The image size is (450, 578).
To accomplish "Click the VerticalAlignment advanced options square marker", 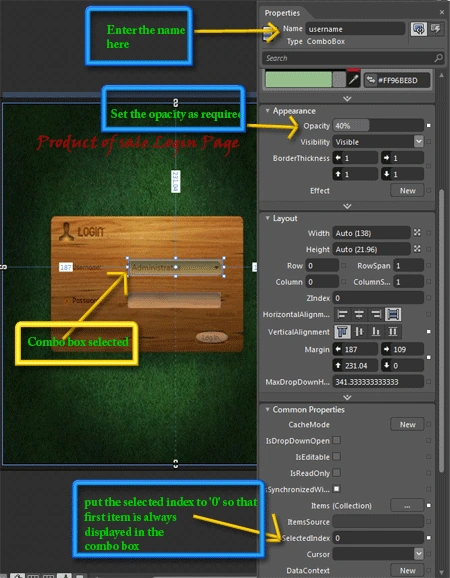I will [x=428, y=332].
